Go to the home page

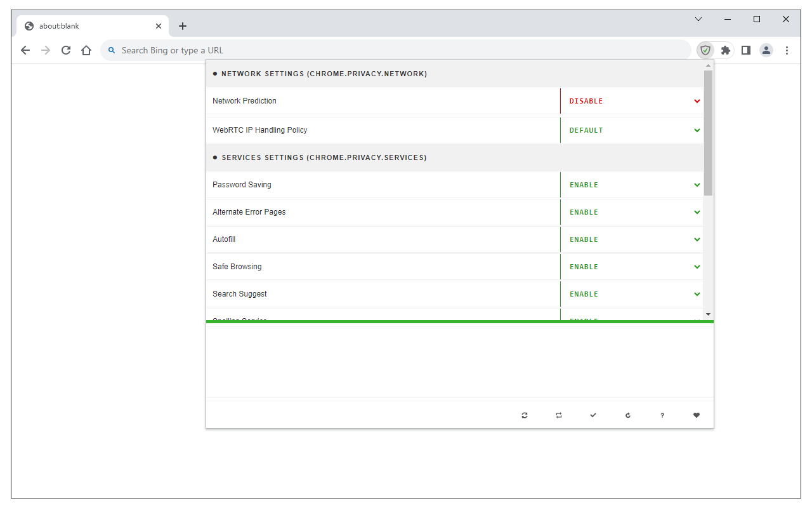(x=86, y=50)
